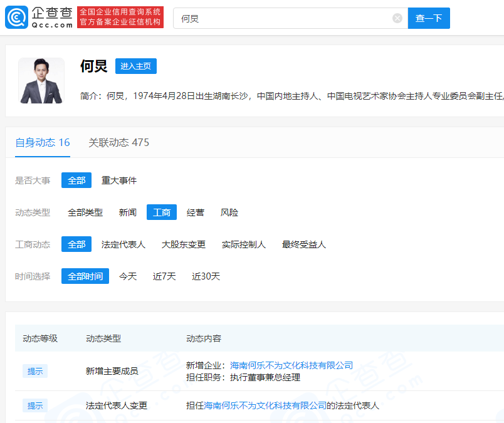The height and width of the screenshot is (423, 504).
Task: Filter 工商动态 by 大股东变更
Action: 184,244
